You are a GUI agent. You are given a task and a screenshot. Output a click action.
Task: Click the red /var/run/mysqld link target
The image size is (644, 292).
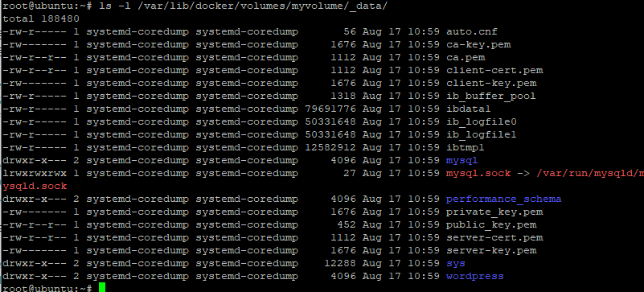coord(590,173)
